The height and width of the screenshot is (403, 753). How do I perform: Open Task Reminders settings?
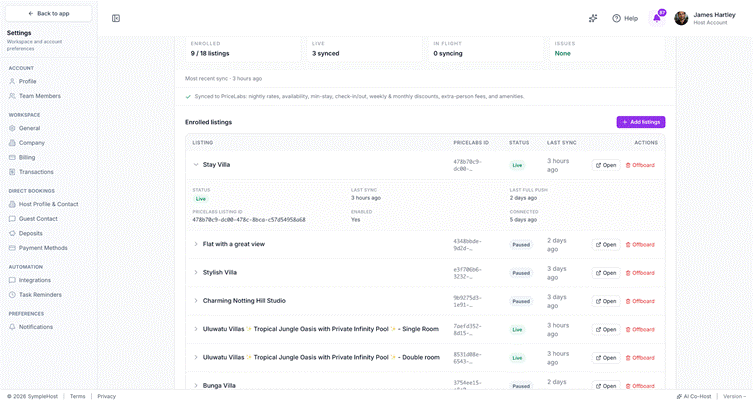(40, 294)
